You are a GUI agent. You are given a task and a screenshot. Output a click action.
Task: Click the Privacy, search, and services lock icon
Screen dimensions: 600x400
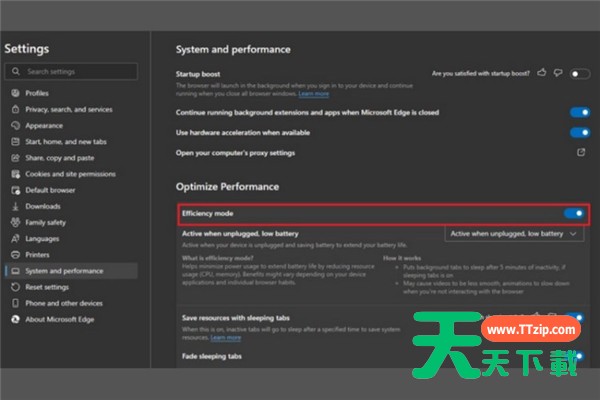pyautogui.click(x=15, y=109)
